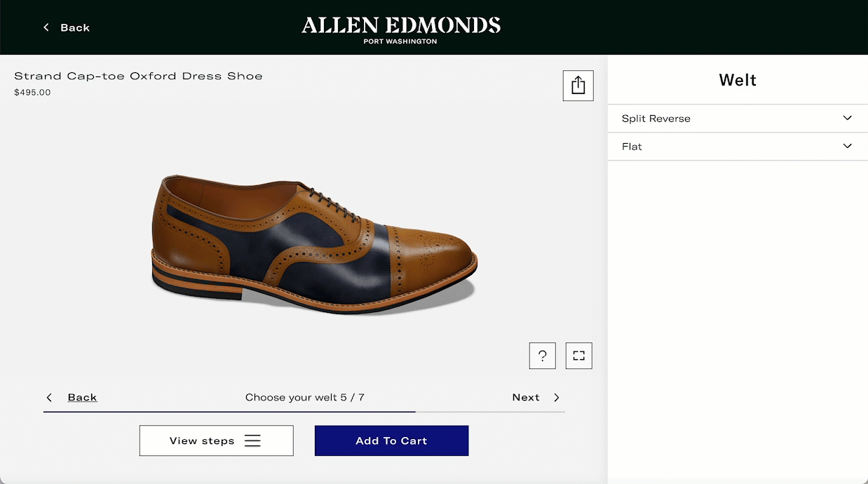Click the step progress bar
Viewport: 868px width, 484px height.
point(304,412)
